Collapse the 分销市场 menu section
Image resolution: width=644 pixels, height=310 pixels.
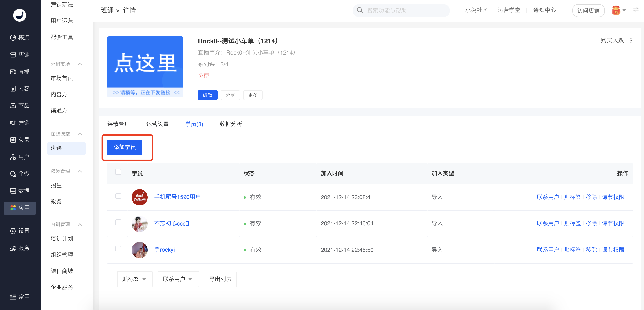[80, 64]
